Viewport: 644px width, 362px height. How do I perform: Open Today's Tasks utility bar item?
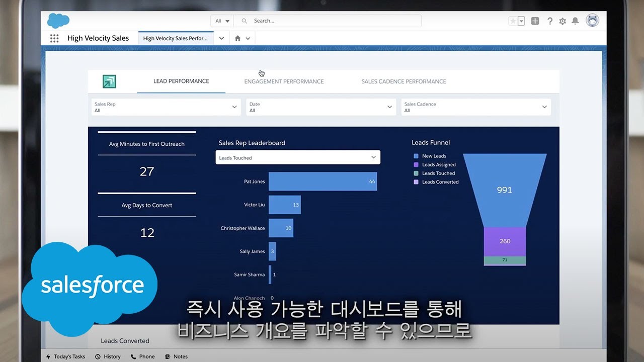click(x=65, y=356)
